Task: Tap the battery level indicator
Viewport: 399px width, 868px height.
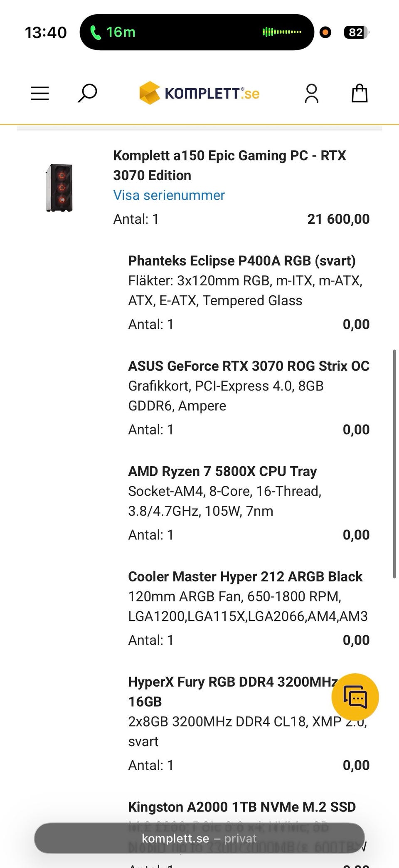Action: pyautogui.click(x=356, y=32)
